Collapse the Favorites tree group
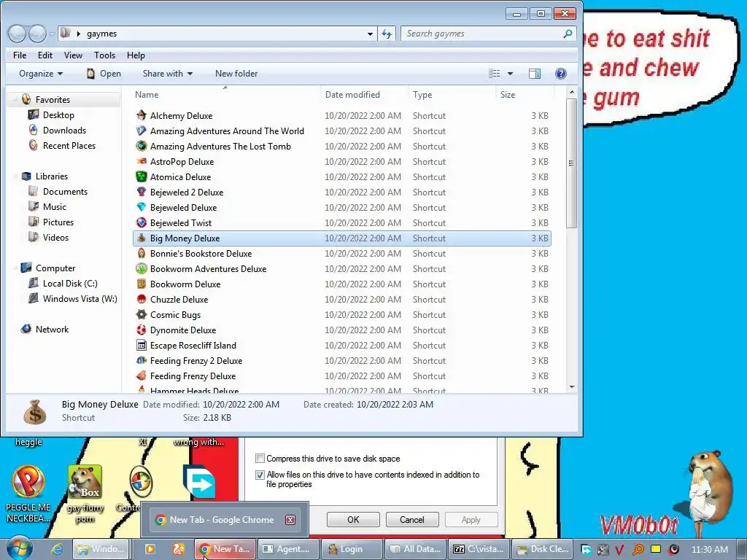Screen dimensions: 747x560 click(x=15, y=99)
